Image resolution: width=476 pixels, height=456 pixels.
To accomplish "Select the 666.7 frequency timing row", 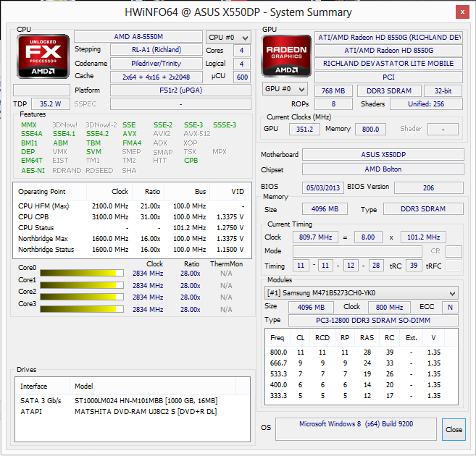I will tap(362, 363).
